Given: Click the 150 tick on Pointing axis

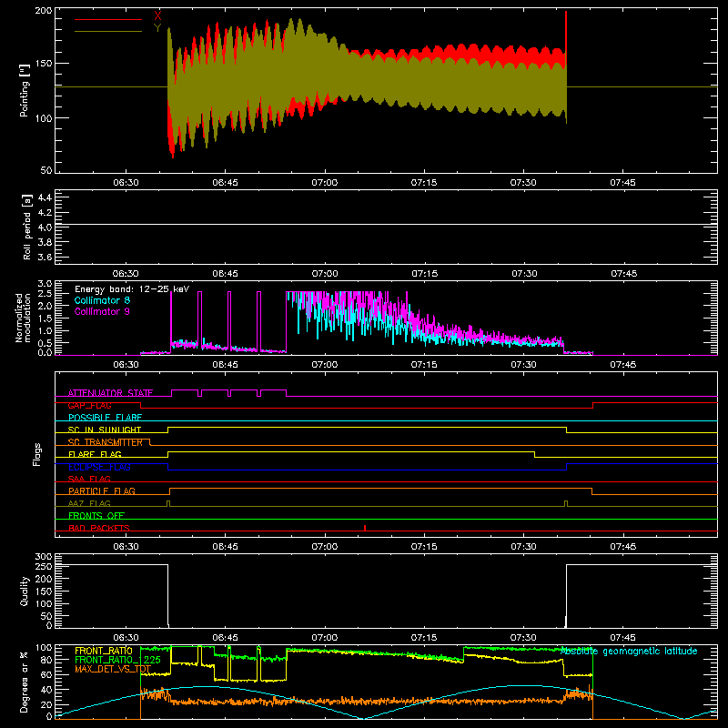Looking at the screenshot, I should click(x=44, y=64).
